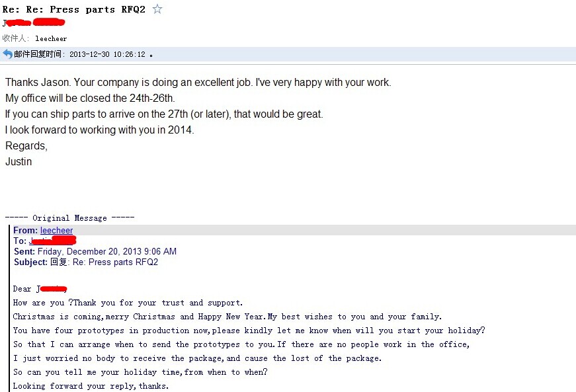Select recipient leecheer beside 收件人
Image resolution: width=576 pixels, height=392 pixels.
51,38
